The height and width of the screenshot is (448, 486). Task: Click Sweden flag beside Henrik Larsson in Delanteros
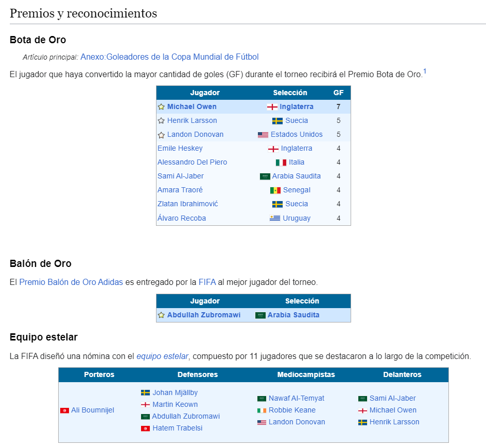362,422
